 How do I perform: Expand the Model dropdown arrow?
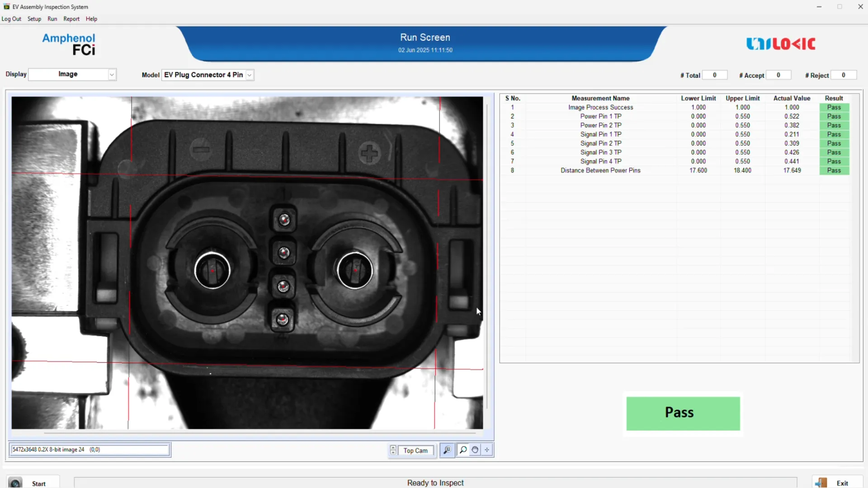tap(250, 75)
